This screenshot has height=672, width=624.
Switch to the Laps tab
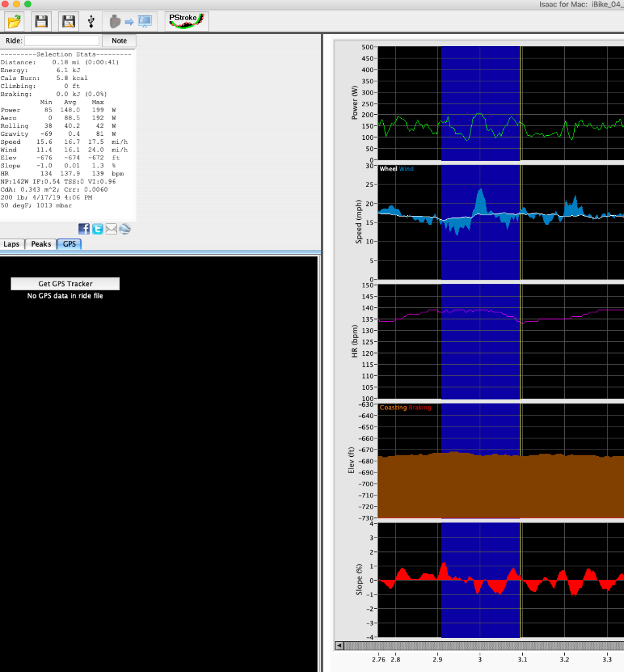point(12,244)
